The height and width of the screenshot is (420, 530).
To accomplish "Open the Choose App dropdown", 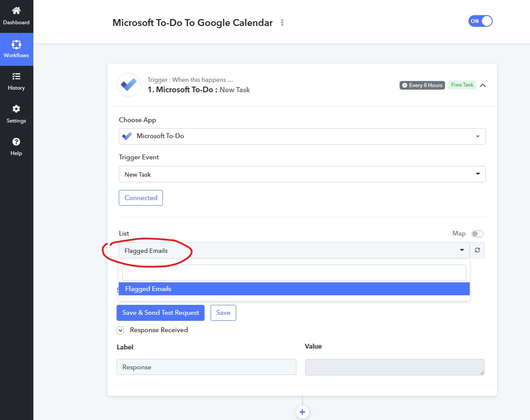I will pos(302,136).
